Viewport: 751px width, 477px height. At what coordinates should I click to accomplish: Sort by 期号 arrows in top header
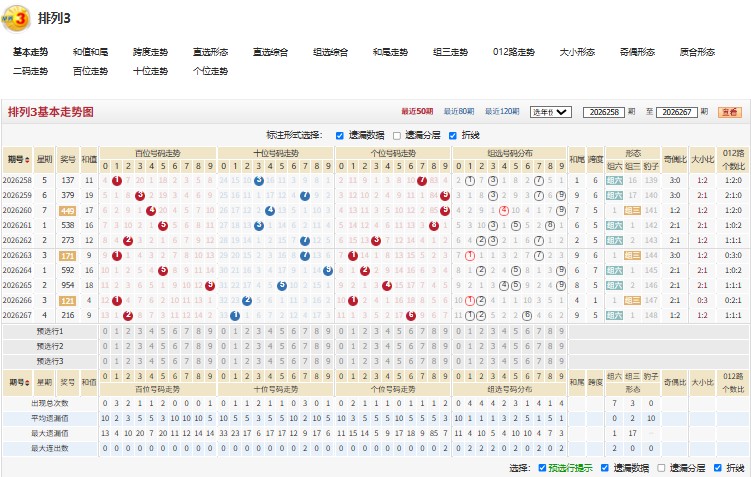27,159
